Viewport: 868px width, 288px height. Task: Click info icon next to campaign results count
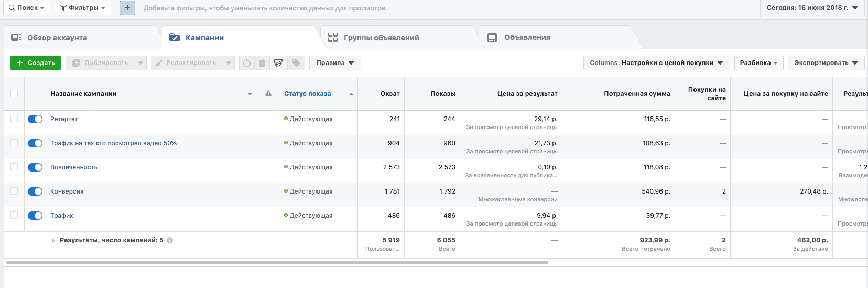click(170, 240)
